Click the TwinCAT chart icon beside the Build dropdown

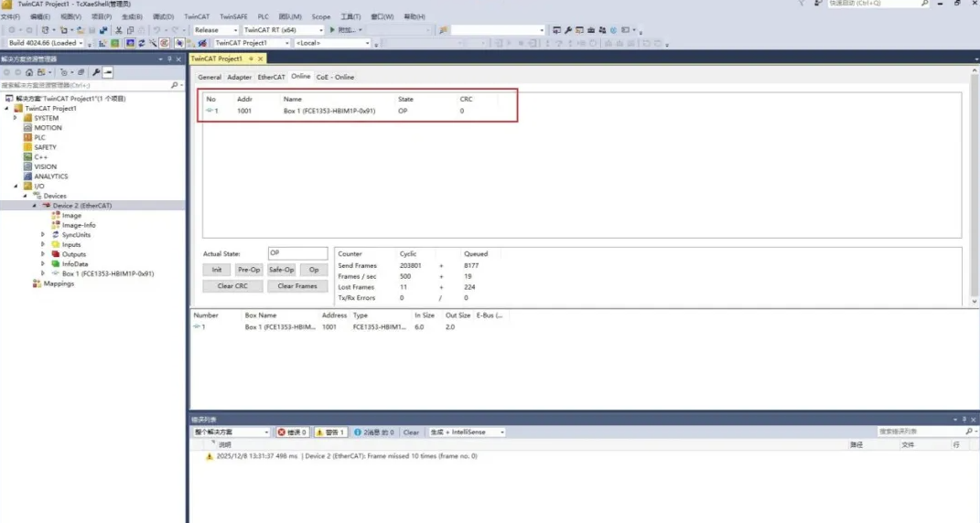click(x=102, y=43)
